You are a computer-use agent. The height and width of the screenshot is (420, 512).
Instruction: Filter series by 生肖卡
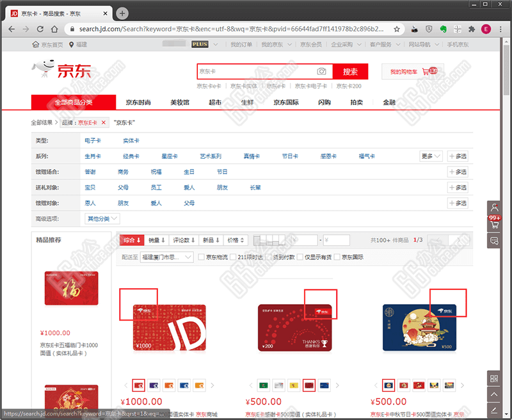click(93, 156)
